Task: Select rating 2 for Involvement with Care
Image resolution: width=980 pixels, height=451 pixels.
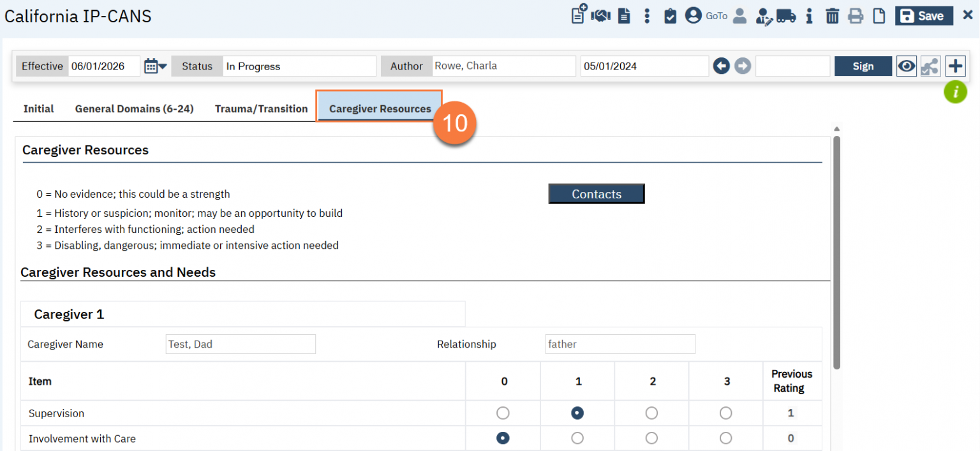Action: click(x=651, y=438)
